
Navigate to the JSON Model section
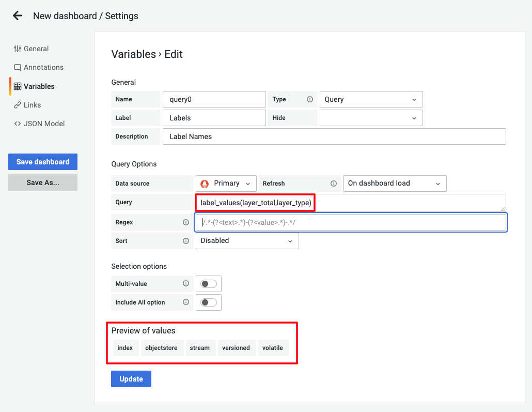pyautogui.click(x=43, y=124)
